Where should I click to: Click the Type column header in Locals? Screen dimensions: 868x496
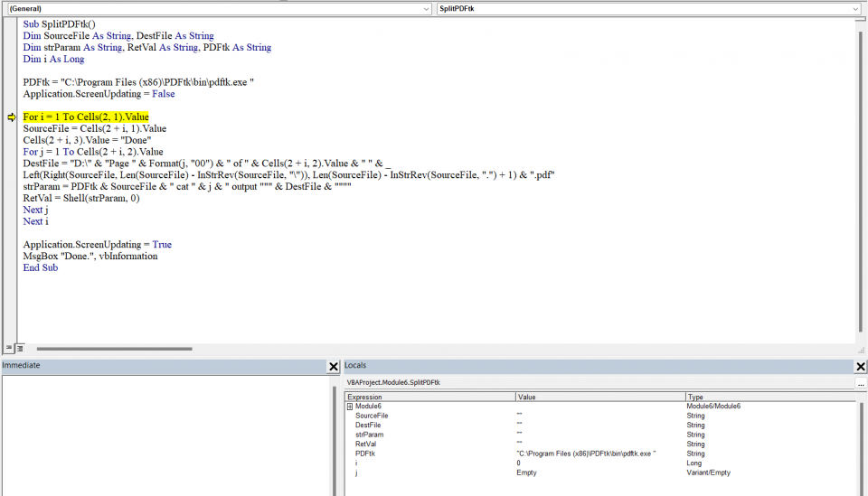[x=769, y=397]
